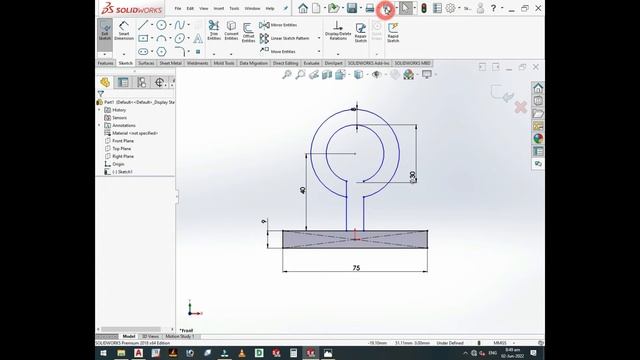Open the Tools menu

click(x=234, y=9)
